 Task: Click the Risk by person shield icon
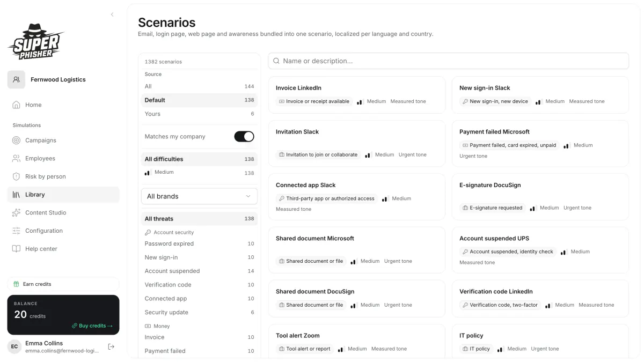[x=16, y=176]
